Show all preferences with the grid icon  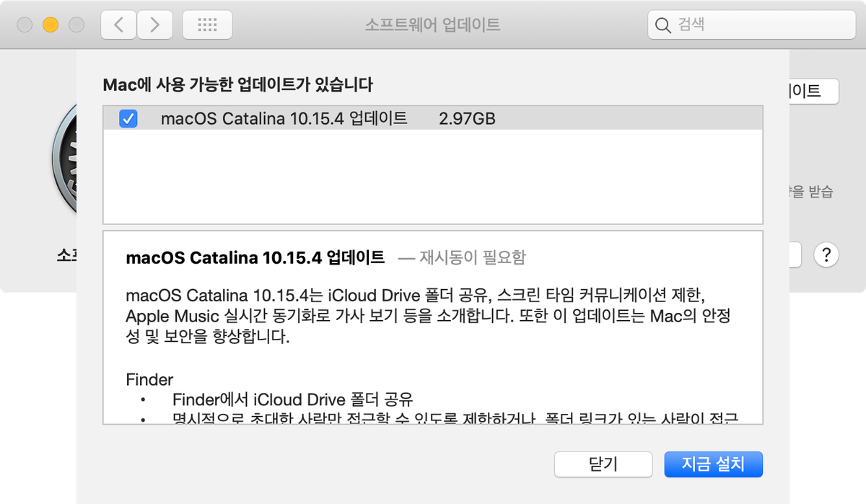(207, 25)
